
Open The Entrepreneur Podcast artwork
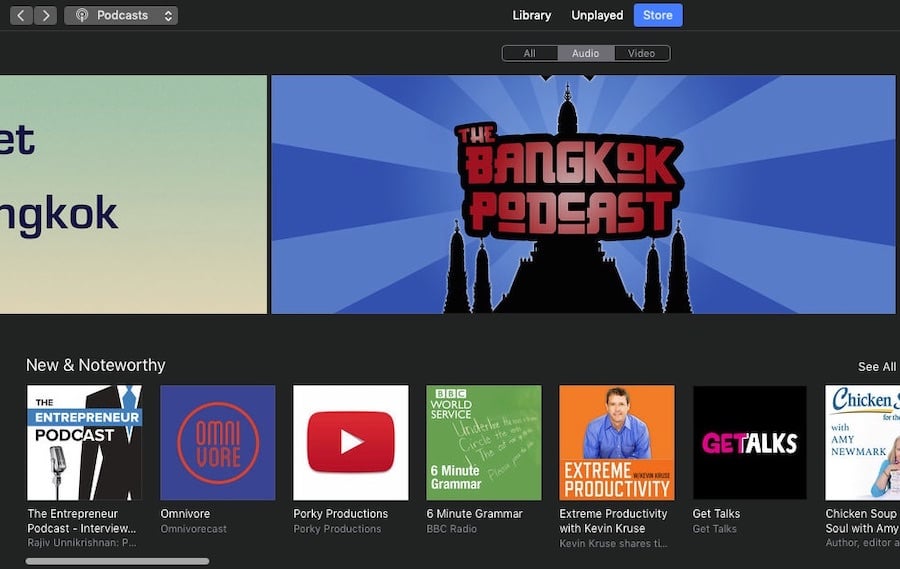pyautogui.click(x=84, y=443)
